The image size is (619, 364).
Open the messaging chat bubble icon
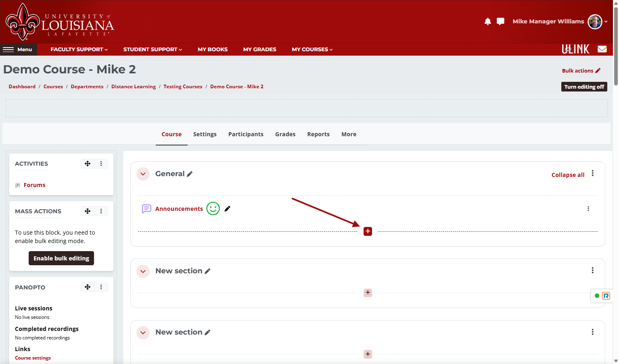[500, 21]
